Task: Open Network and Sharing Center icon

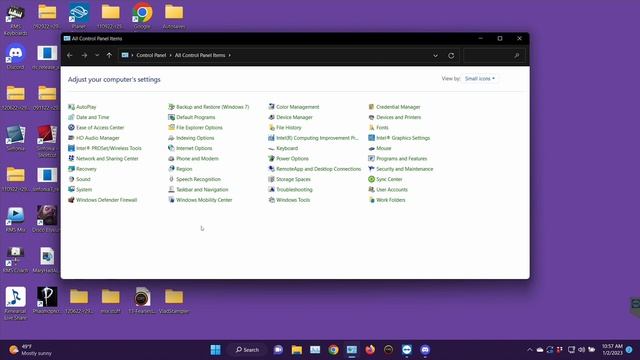Action: coord(71,158)
